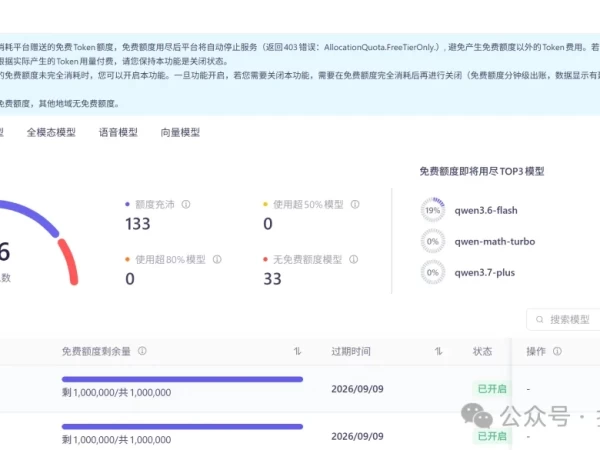Viewport: 600px width, 450px height.
Task: Focus the 搜索模型 search field
Action: pos(563,320)
